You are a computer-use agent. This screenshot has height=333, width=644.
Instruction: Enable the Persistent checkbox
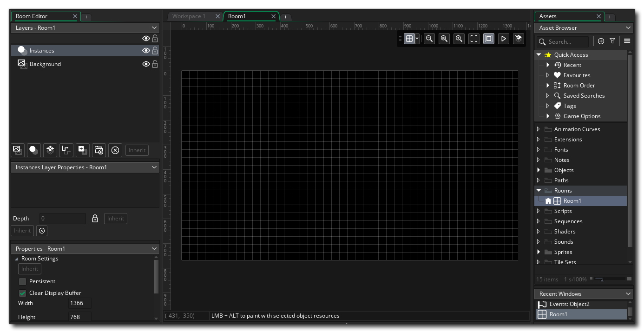pos(22,281)
